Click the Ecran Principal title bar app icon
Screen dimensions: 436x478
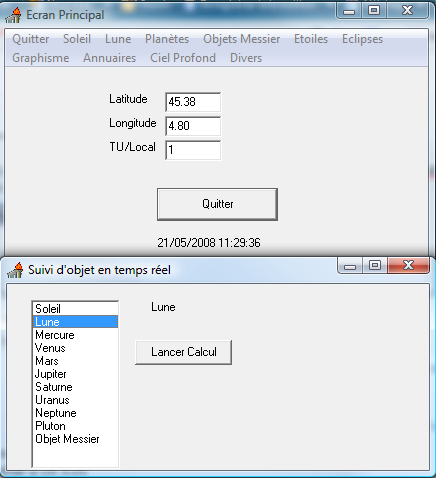tap(14, 15)
